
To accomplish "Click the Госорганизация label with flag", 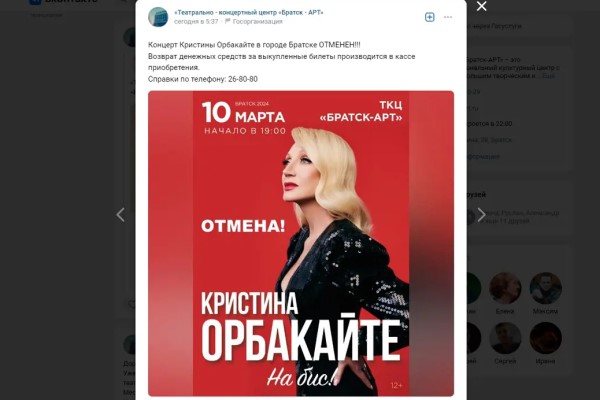I will click(x=254, y=22).
